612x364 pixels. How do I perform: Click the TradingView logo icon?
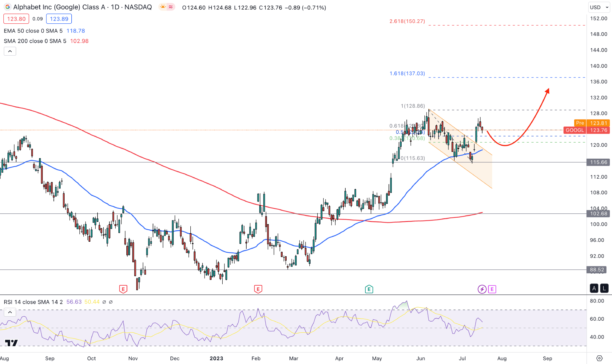[11, 343]
